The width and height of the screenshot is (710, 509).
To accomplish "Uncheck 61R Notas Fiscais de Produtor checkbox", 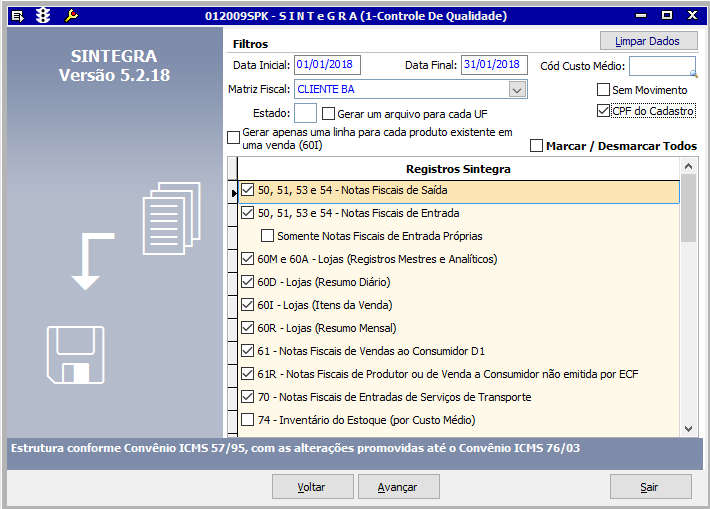I will [247, 374].
